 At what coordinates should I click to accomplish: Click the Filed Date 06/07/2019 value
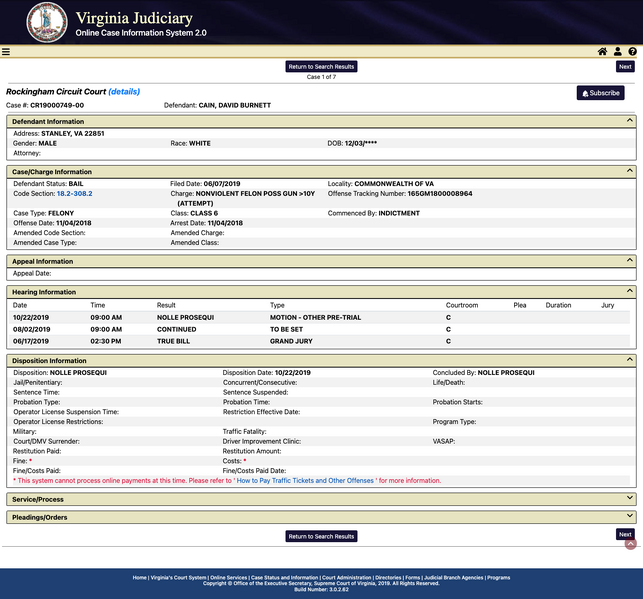click(222, 184)
